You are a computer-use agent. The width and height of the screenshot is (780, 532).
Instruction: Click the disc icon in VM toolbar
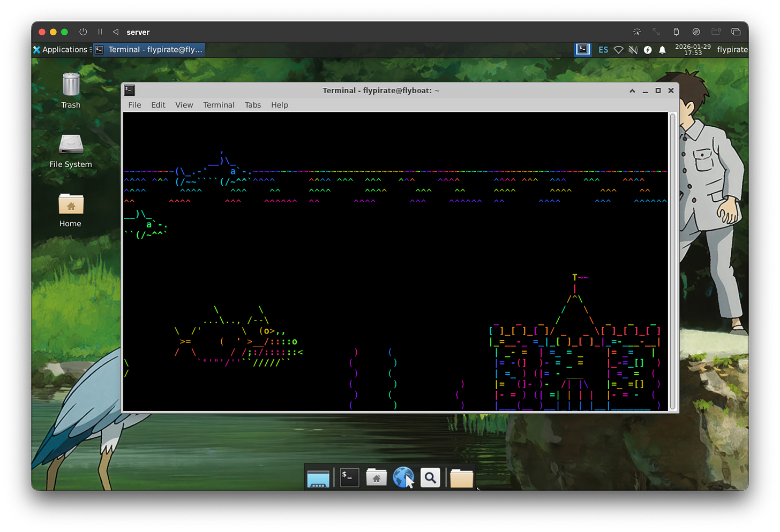click(x=696, y=32)
